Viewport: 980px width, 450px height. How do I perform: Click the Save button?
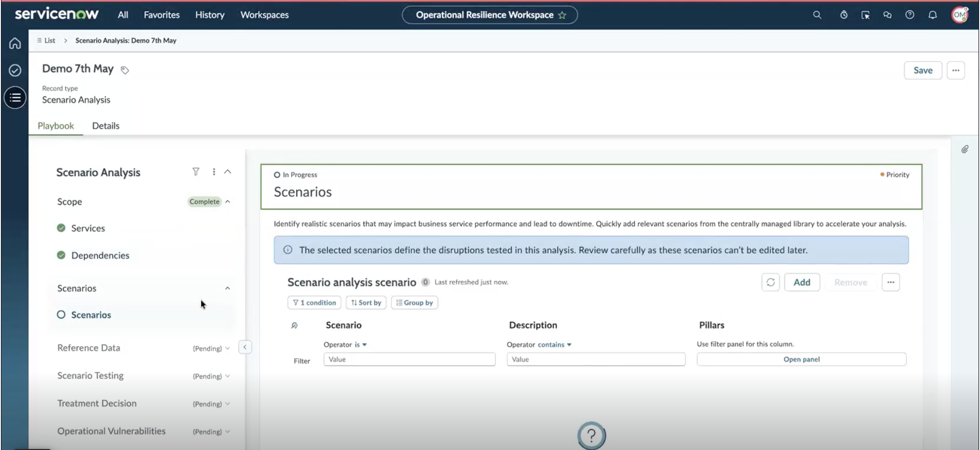(x=923, y=70)
